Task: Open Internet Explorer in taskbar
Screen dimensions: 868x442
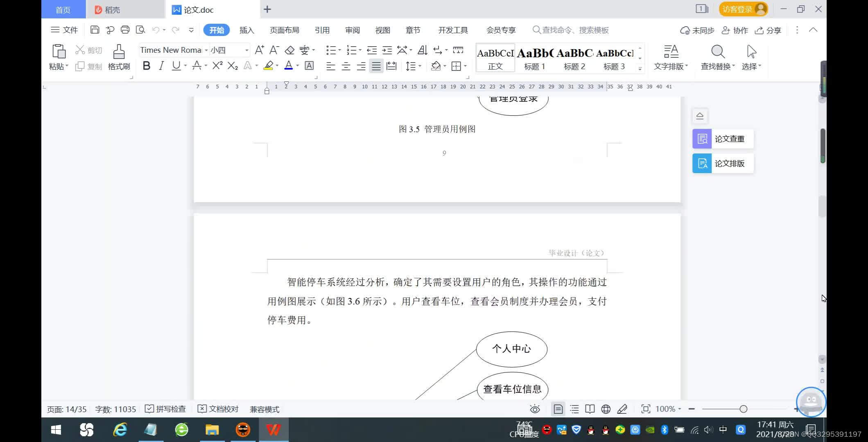Action: tap(120, 430)
